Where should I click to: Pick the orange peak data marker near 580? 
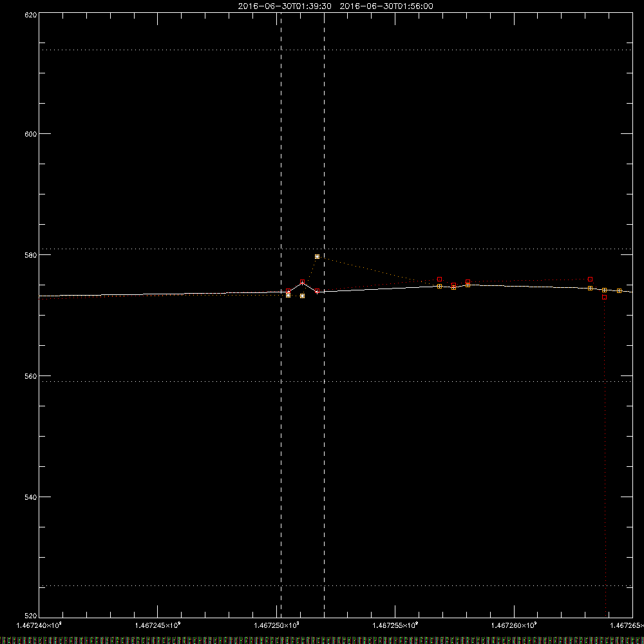317,256
